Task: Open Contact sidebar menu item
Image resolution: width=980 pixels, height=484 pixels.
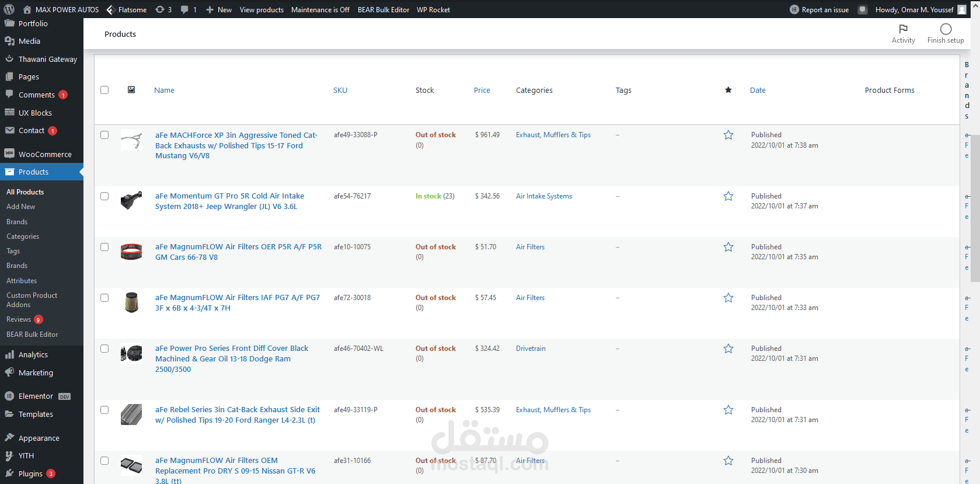Action: pyautogui.click(x=32, y=130)
